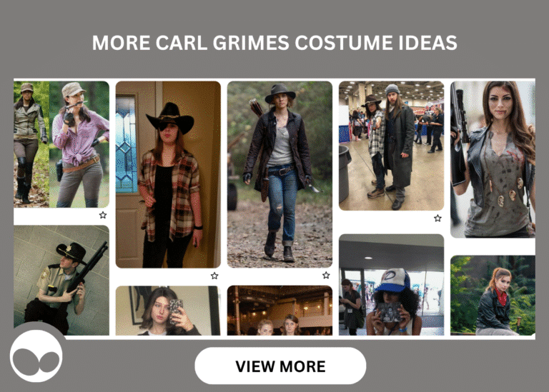Open the mirror selfie with phone thumbnail
This screenshot has width=549, height=392.
168,311
